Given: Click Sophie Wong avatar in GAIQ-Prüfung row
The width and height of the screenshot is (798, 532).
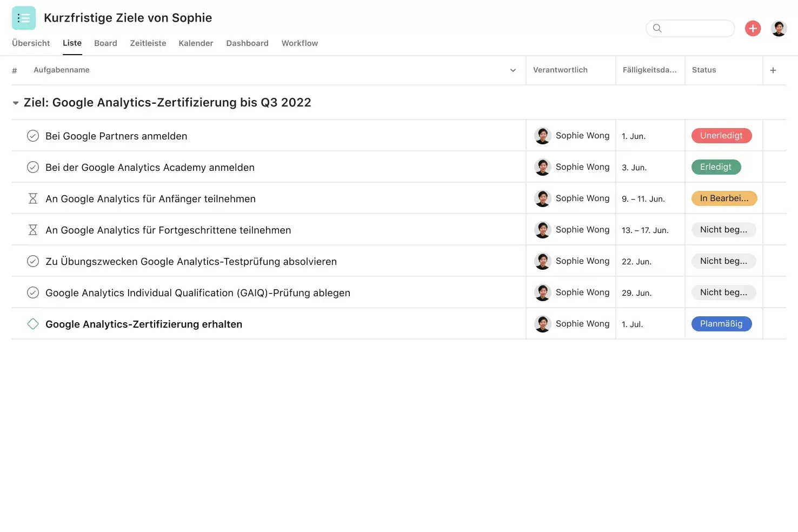Looking at the screenshot, I should point(543,292).
